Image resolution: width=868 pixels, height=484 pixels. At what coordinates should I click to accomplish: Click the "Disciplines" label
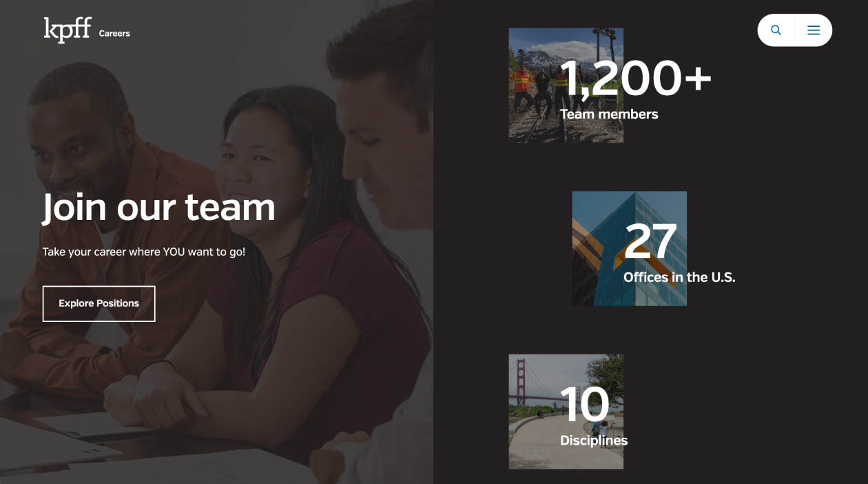click(594, 440)
